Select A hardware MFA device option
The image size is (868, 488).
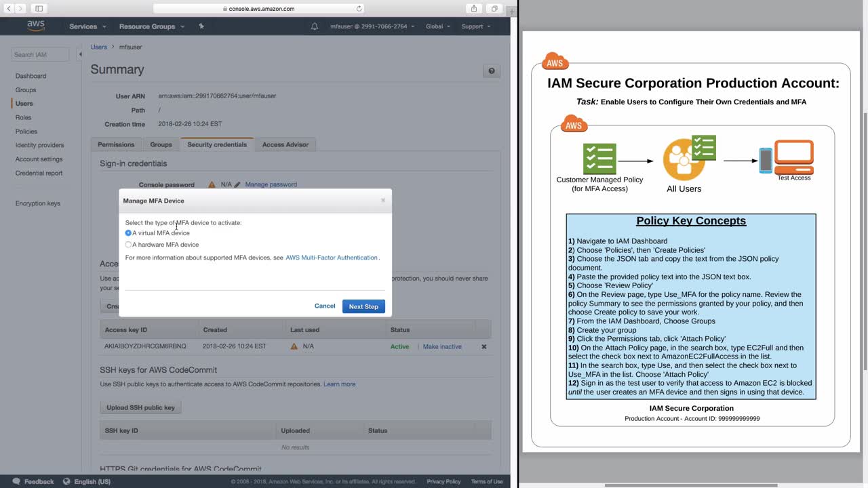tap(128, 245)
